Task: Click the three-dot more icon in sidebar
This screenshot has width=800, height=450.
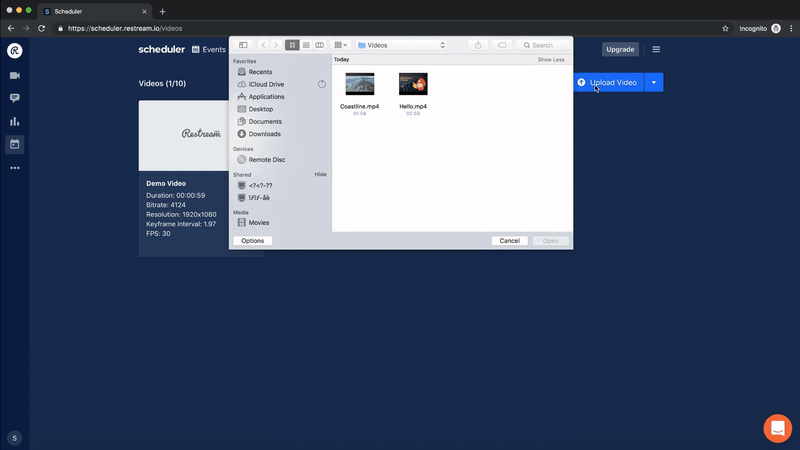Action: [15, 167]
